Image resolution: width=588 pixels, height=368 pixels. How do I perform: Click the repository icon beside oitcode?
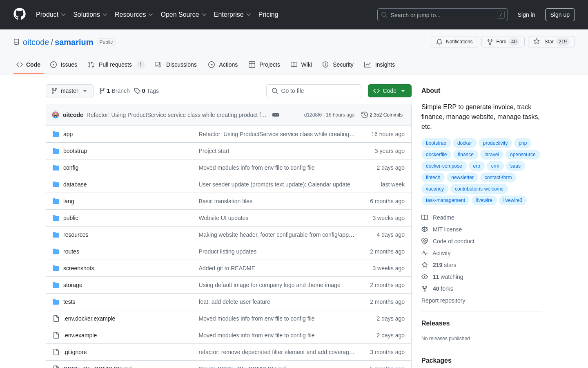click(16, 42)
